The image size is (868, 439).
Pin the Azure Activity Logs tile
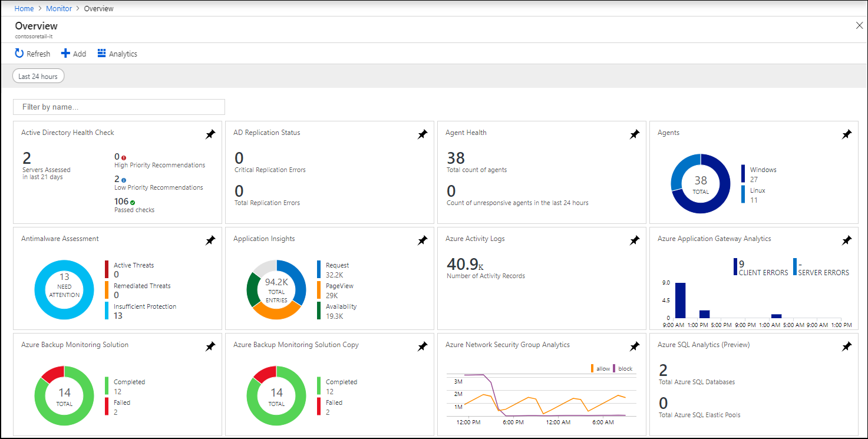pyautogui.click(x=635, y=241)
